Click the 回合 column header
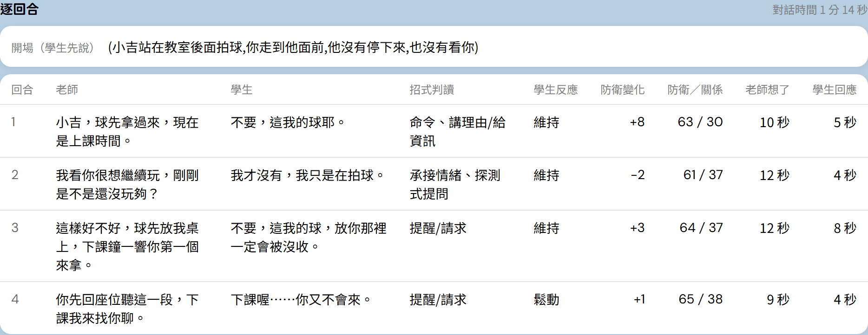The height and width of the screenshot is (335, 868). pos(22,90)
